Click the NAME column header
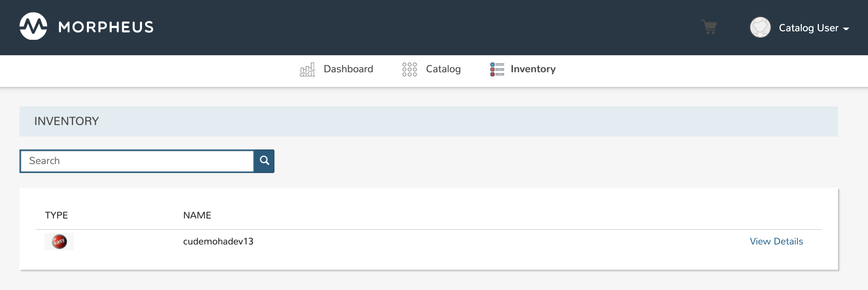868x290 pixels. [197, 215]
